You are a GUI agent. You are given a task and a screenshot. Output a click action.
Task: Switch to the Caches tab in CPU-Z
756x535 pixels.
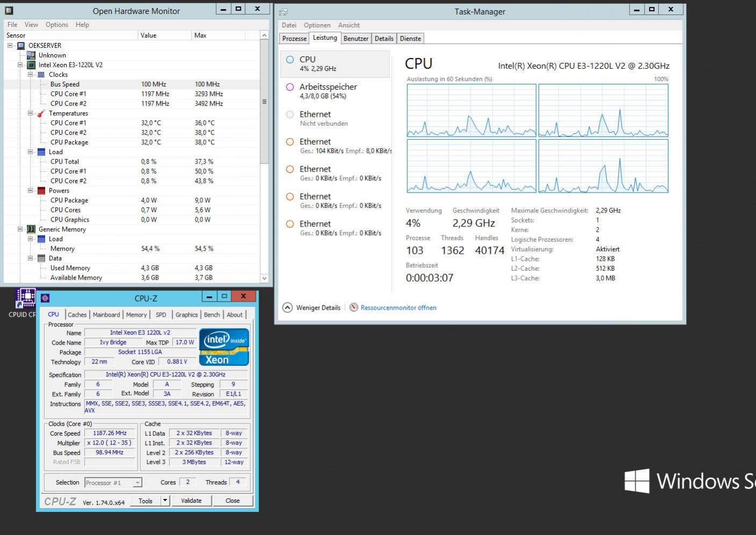(77, 315)
